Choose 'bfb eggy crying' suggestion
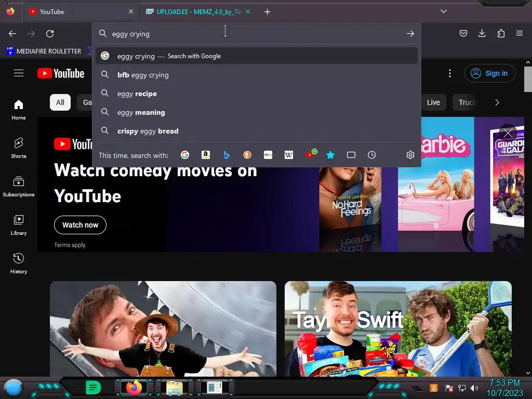The width and height of the screenshot is (532, 399). click(257, 75)
